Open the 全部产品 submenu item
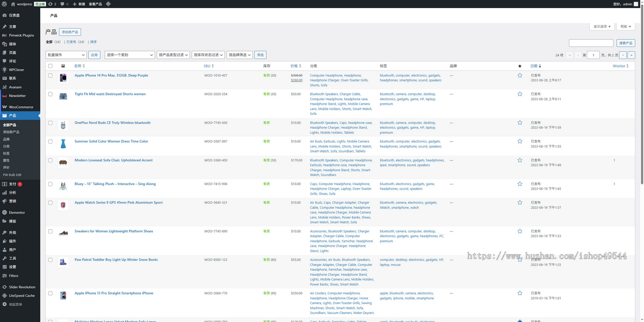Viewport: 644px width, 322px height. (x=10, y=125)
